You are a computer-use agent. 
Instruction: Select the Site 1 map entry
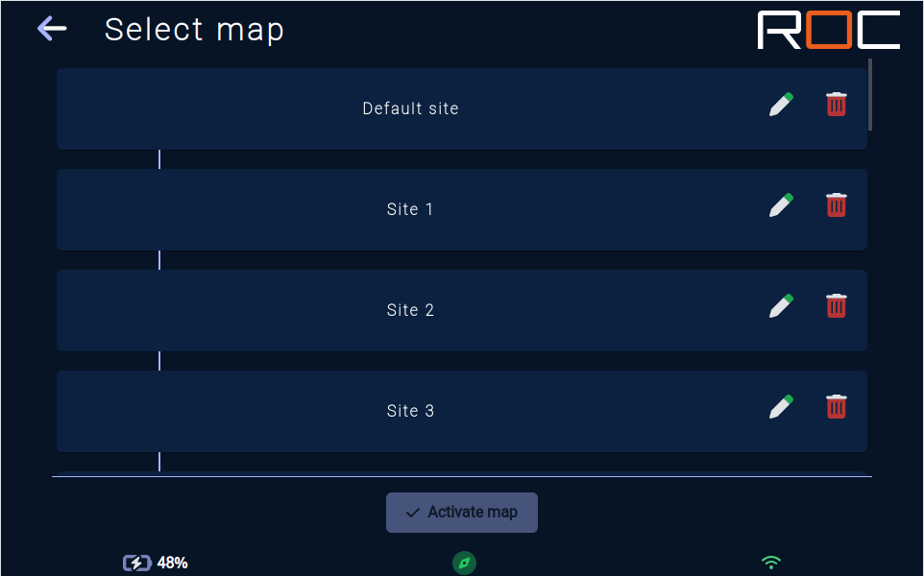pos(462,209)
